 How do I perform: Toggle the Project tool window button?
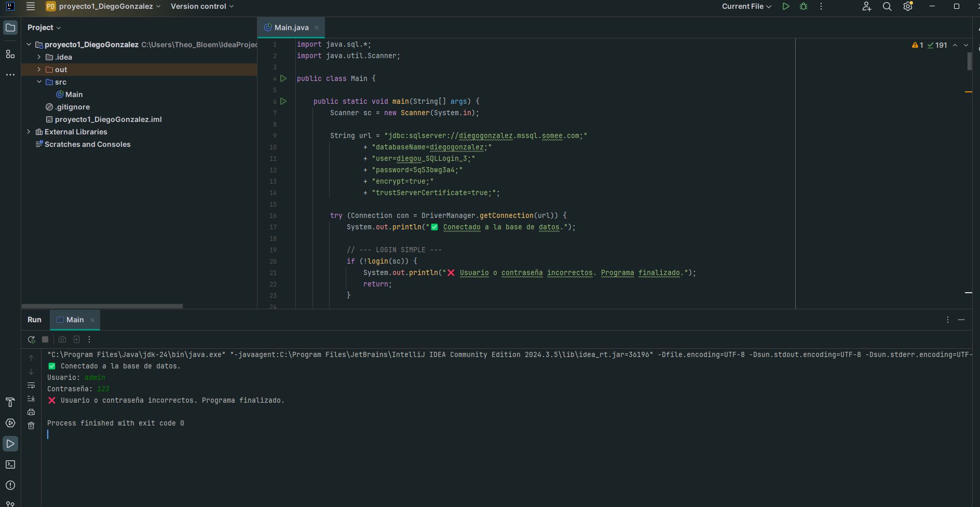coord(10,28)
